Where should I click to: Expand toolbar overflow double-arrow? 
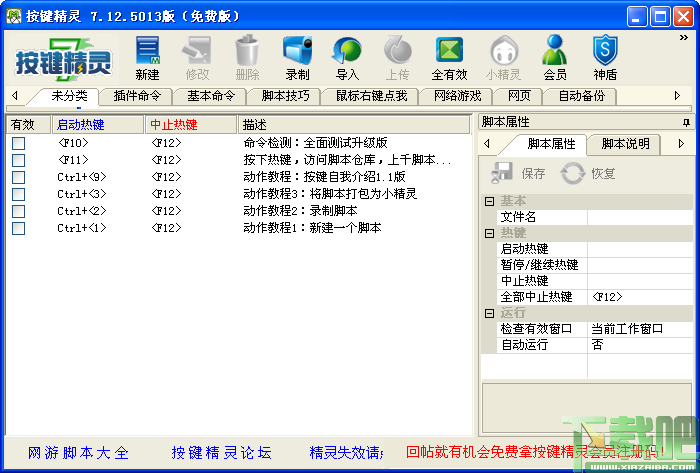[683, 38]
